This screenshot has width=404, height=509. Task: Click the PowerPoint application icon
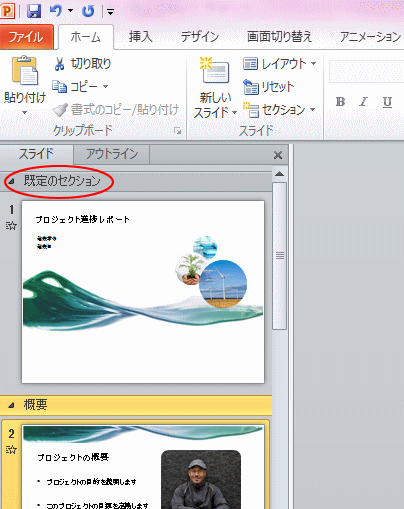[x=7, y=11]
